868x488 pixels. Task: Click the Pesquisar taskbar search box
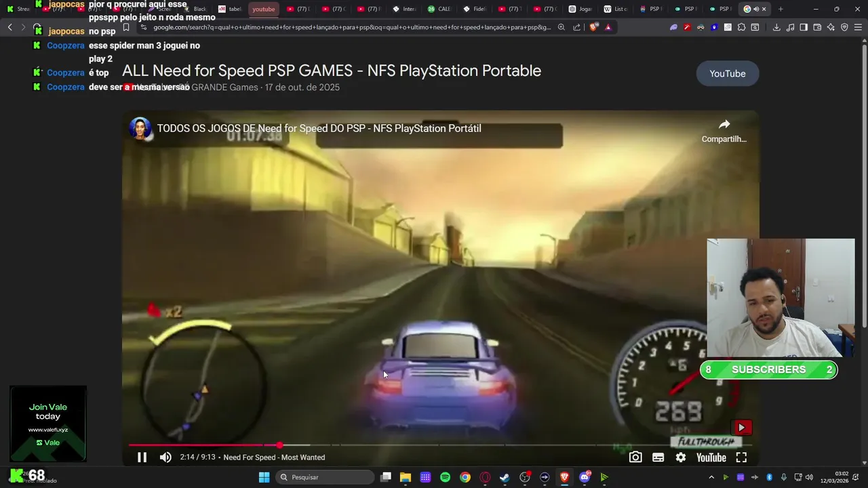[325, 477]
